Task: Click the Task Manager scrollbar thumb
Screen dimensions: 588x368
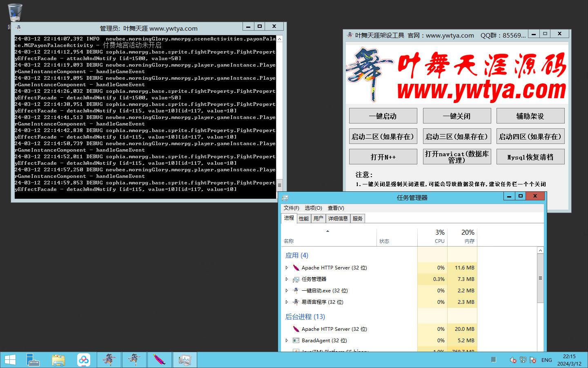Action: [x=540, y=278]
